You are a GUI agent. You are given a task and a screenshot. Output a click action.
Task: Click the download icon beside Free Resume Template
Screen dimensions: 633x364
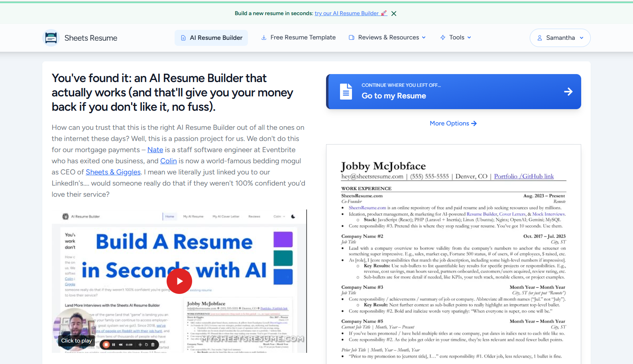coord(264,37)
